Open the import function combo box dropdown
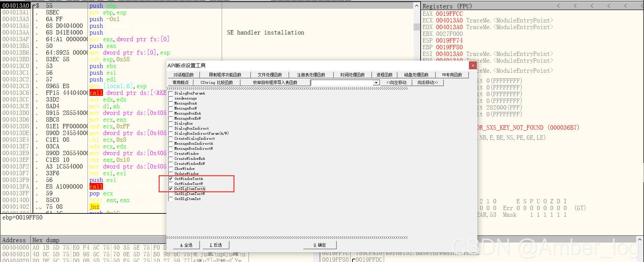The height and width of the screenshot is (262, 644). point(376,82)
